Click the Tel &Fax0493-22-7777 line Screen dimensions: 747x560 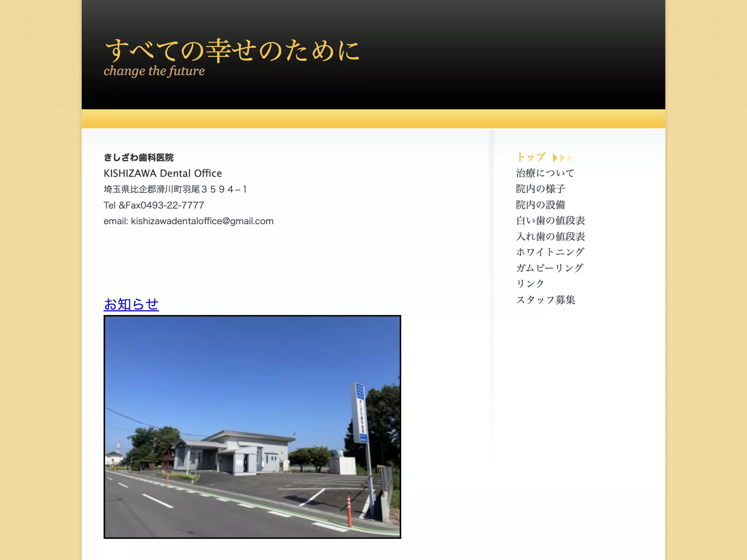click(x=154, y=205)
